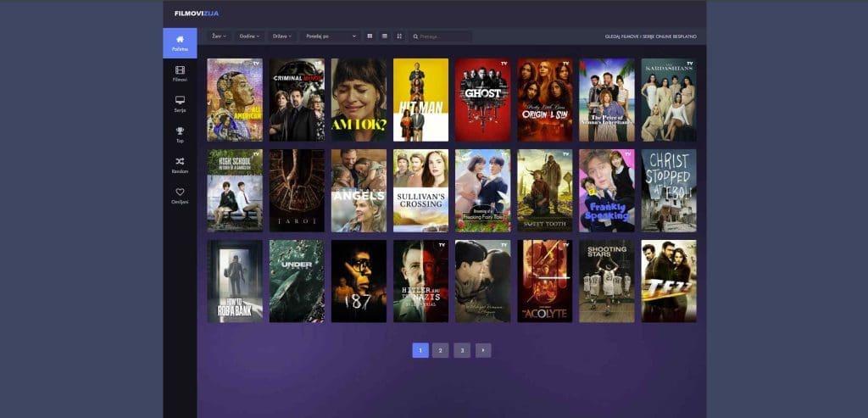Expand the Žanr filter dropdown
This screenshot has width=868, height=418.
pyautogui.click(x=220, y=36)
